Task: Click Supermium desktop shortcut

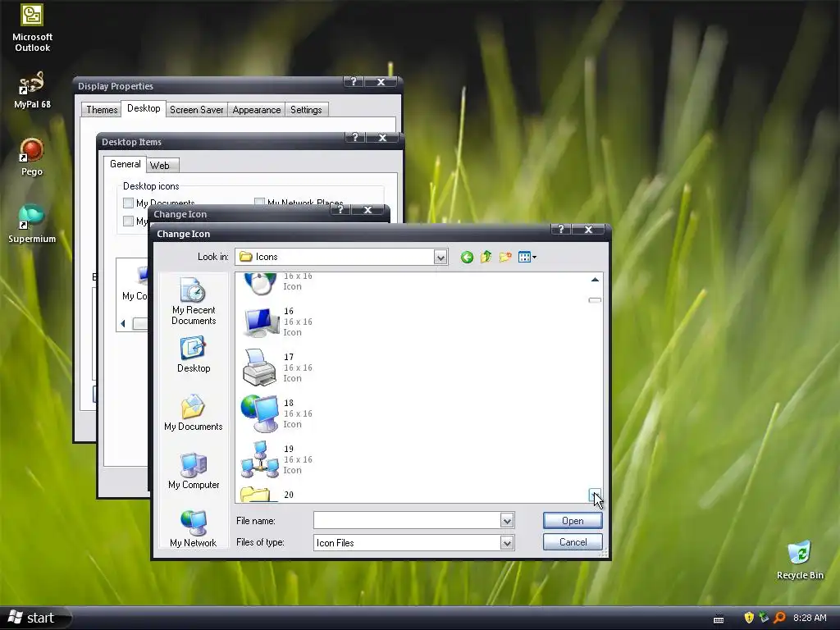Action: tap(32, 224)
